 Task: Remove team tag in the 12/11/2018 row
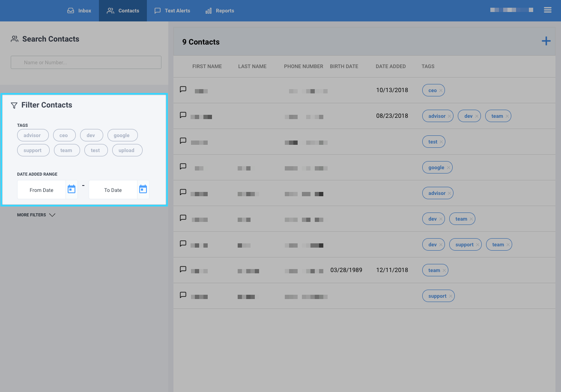coord(444,271)
